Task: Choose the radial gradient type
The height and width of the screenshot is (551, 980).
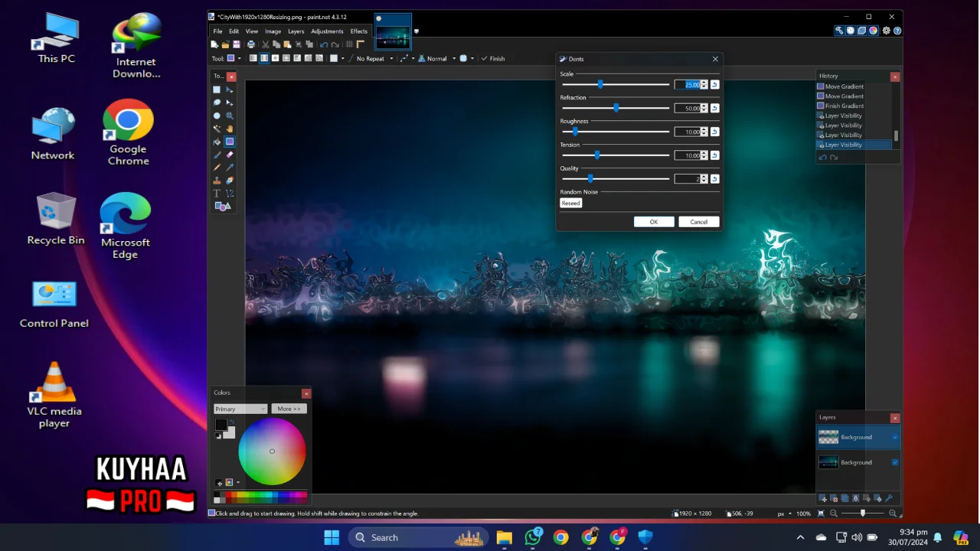Action: click(286, 58)
